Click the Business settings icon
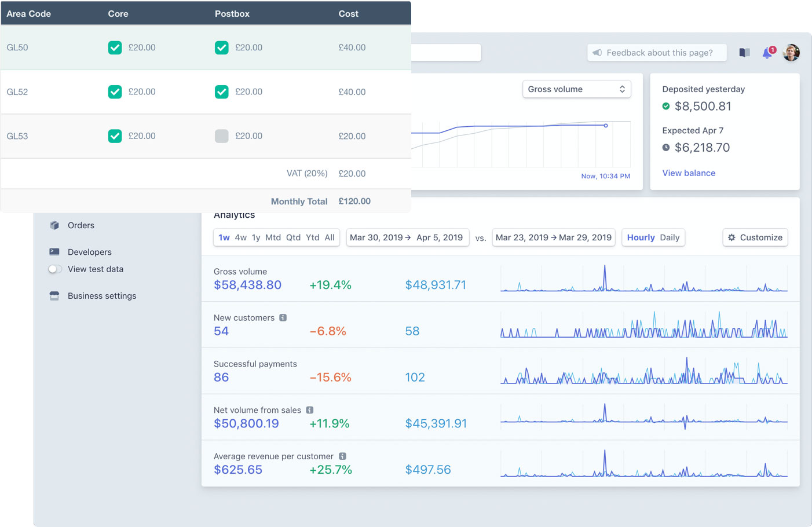 tap(54, 295)
